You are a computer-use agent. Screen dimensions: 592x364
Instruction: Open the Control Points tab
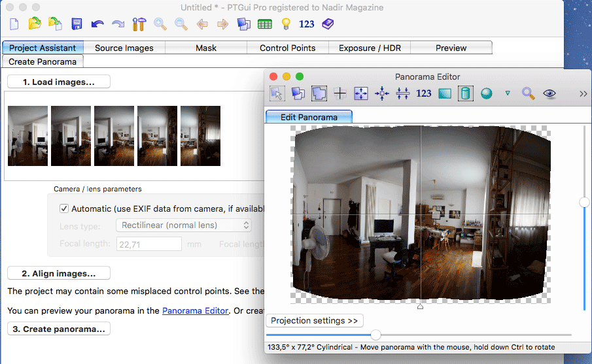288,48
